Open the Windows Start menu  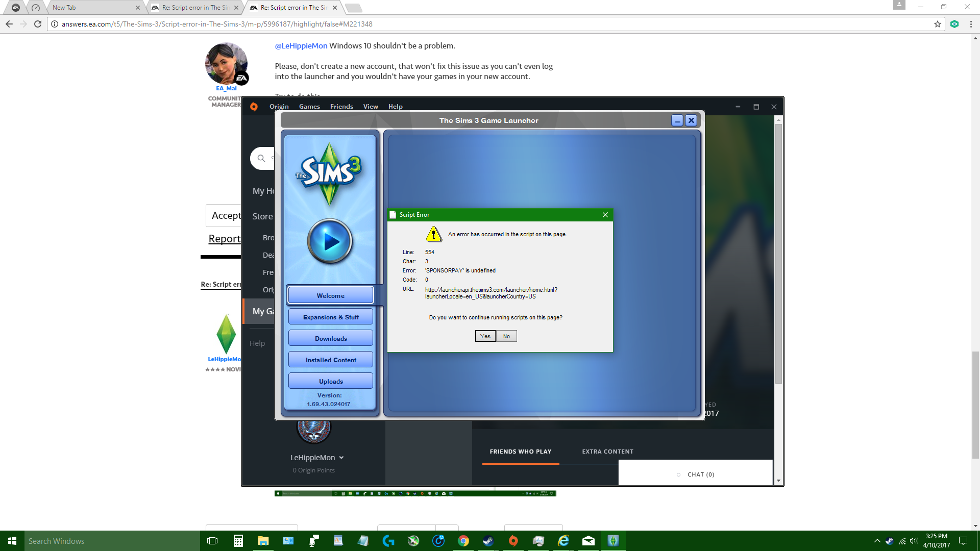point(12,541)
